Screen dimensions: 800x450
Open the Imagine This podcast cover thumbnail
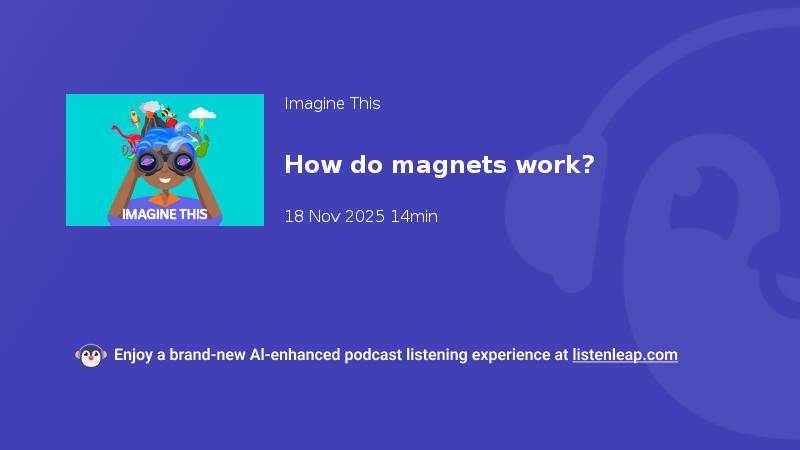coord(165,160)
